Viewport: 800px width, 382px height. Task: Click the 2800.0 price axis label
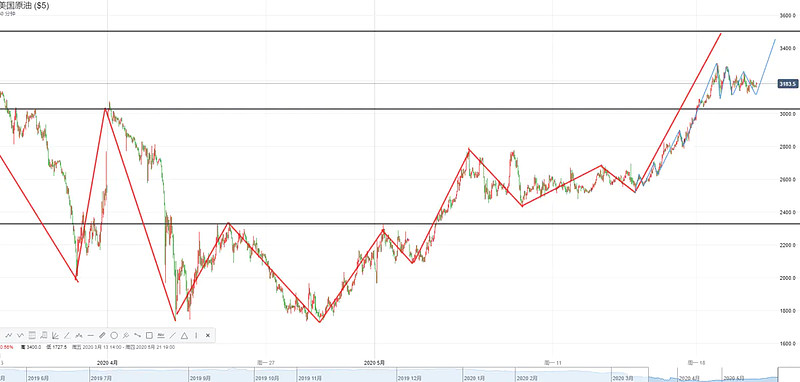pyautogui.click(x=788, y=147)
